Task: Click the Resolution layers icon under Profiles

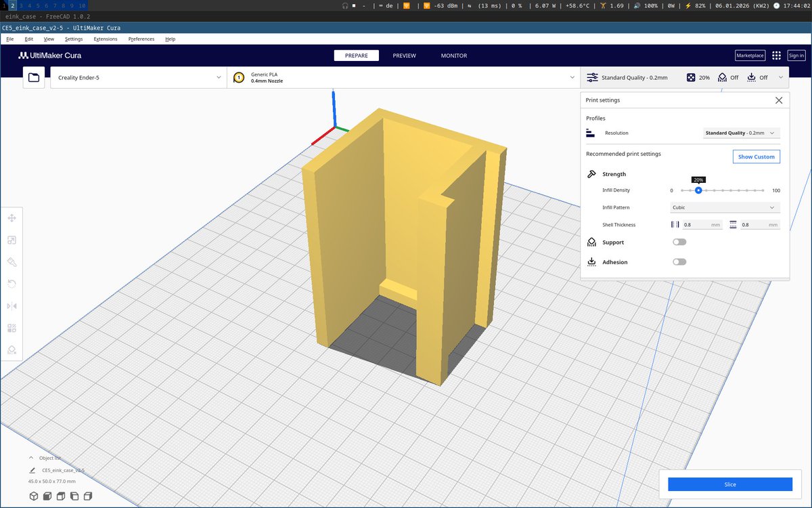Action: point(591,133)
